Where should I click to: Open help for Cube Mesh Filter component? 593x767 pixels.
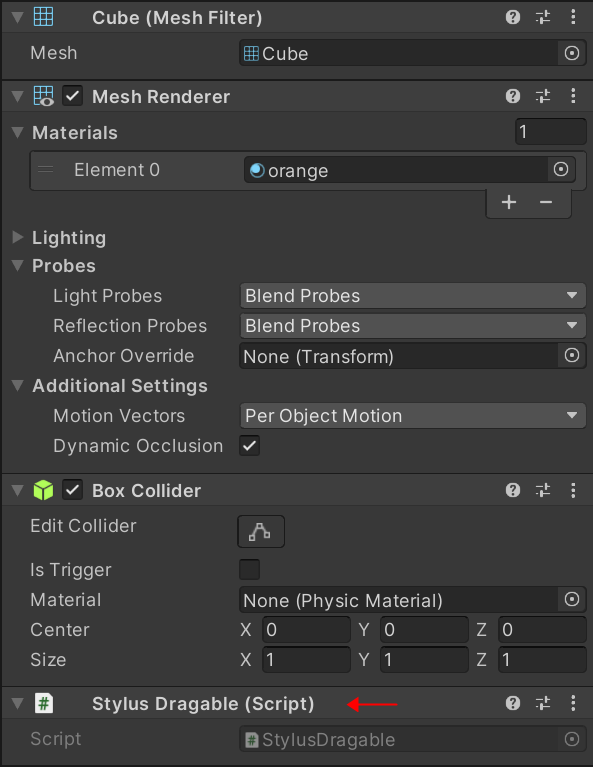pyautogui.click(x=513, y=18)
